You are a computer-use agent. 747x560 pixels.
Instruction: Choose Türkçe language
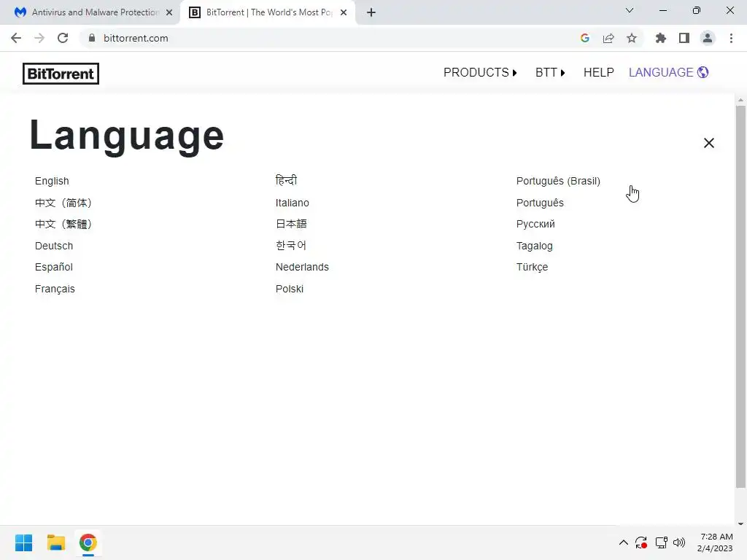[x=532, y=267]
